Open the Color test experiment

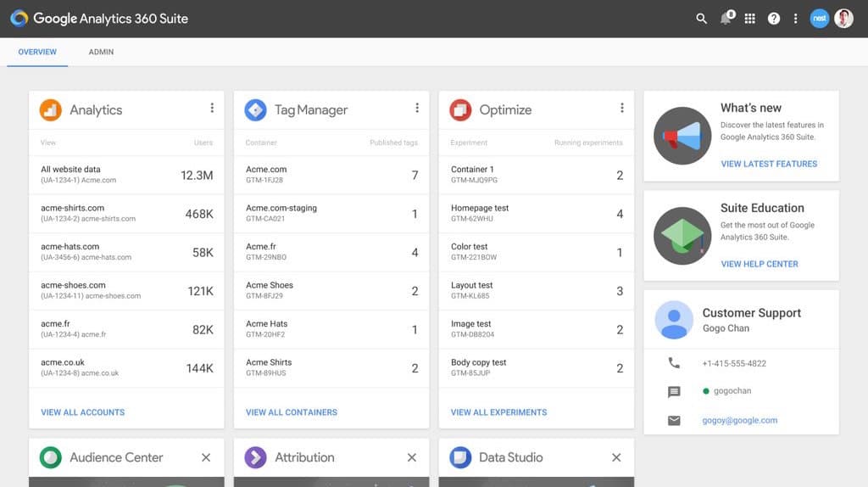point(537,252)
